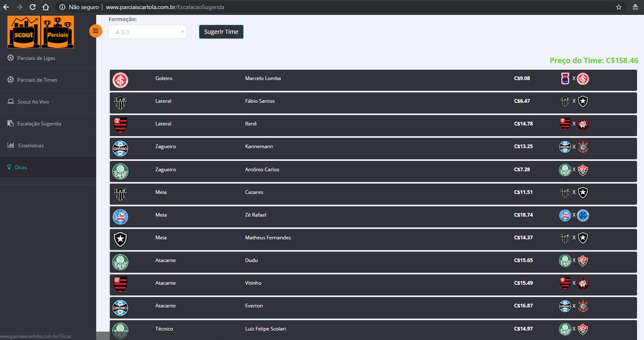Viewport: 644px width, 340px height.
Task: Open the Formação 4-3-3 dropdown
Action: [148, 32]
